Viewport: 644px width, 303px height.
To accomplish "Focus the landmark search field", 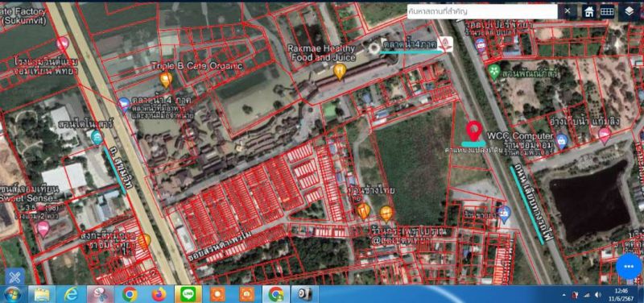I will [482, 11].
